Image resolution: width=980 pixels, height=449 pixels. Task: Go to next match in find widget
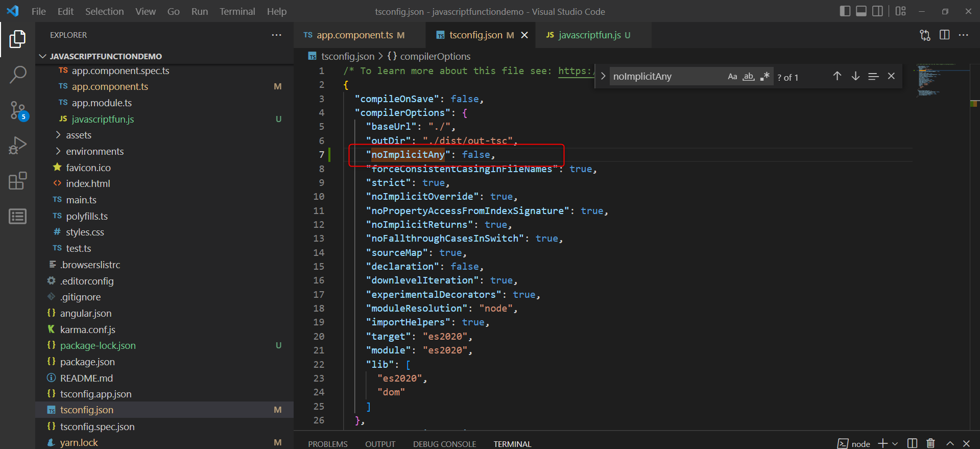855,76
